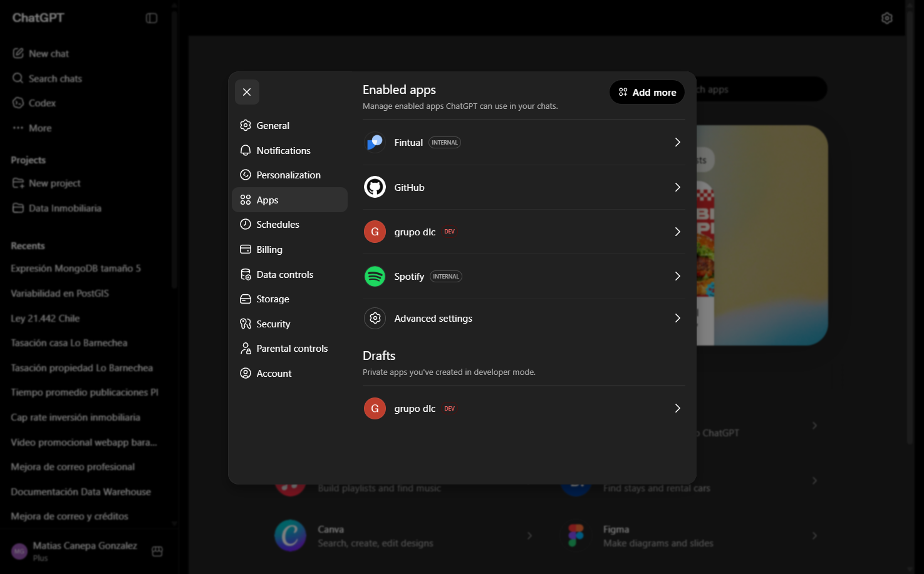Create a New project in the sidebar
The height and width of the screenshot is (574, 924).
pyautogui.click(x=86, y=183)
